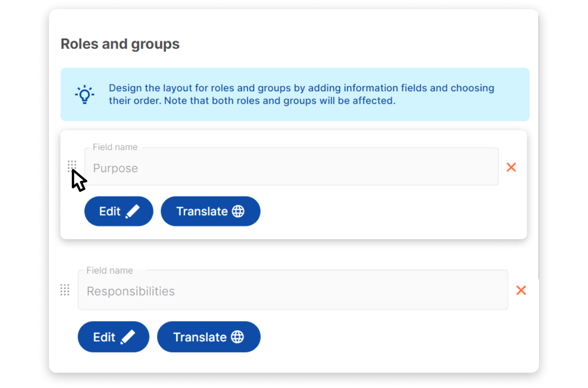The height and width of the screenshot is (388, 588).
Task: Click the Field name label above Purpose
Action: pyautogui.click(x=115, y=147)
